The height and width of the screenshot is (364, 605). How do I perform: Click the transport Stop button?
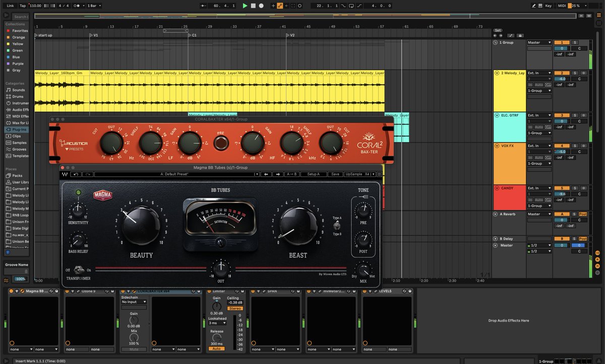[x=253, y=6]
